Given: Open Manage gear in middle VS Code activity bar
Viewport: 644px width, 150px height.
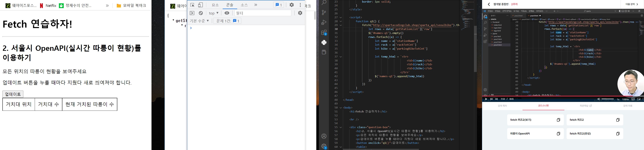Looking at the screenshot, I should [x=324, y=146].
